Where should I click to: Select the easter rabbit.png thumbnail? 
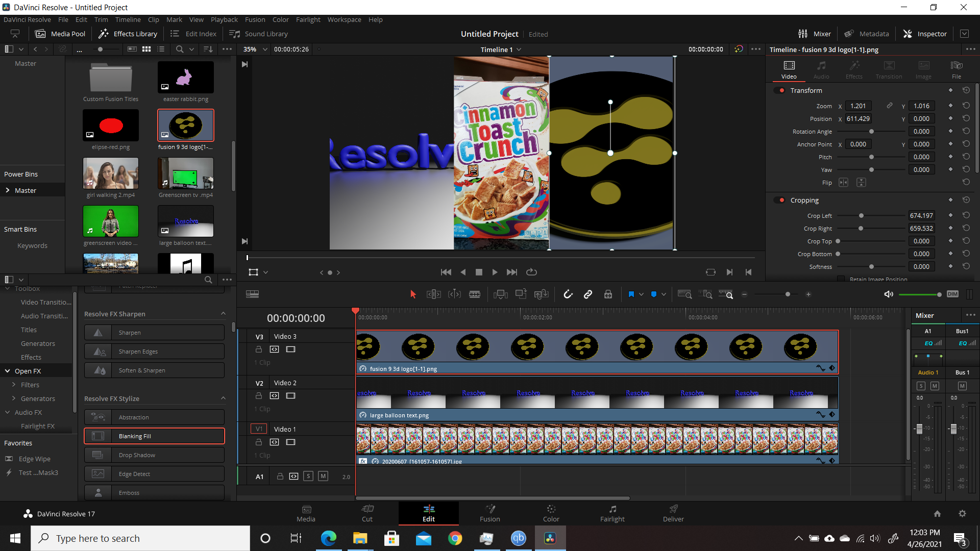tap(186, 77)
